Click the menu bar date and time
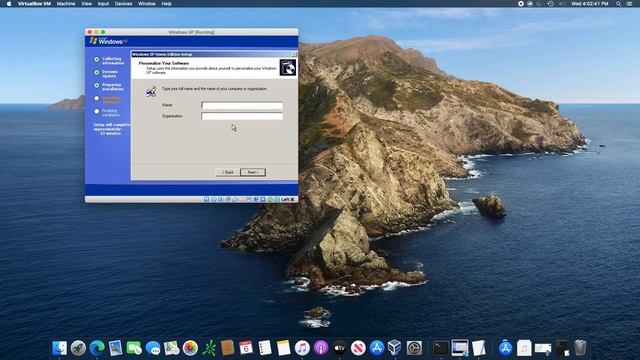Image resolution: width=640 pixels, height=360 pixels. [589, 4]
